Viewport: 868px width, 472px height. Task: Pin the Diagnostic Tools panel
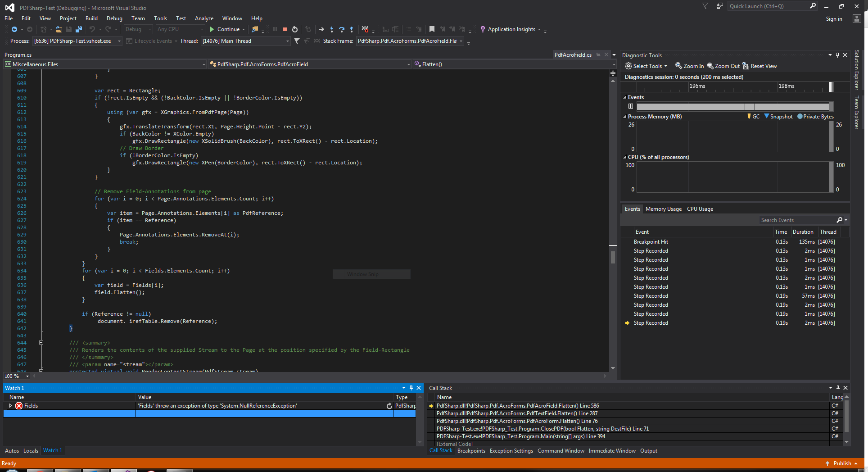pyautogui.click(x=837, y=55)
